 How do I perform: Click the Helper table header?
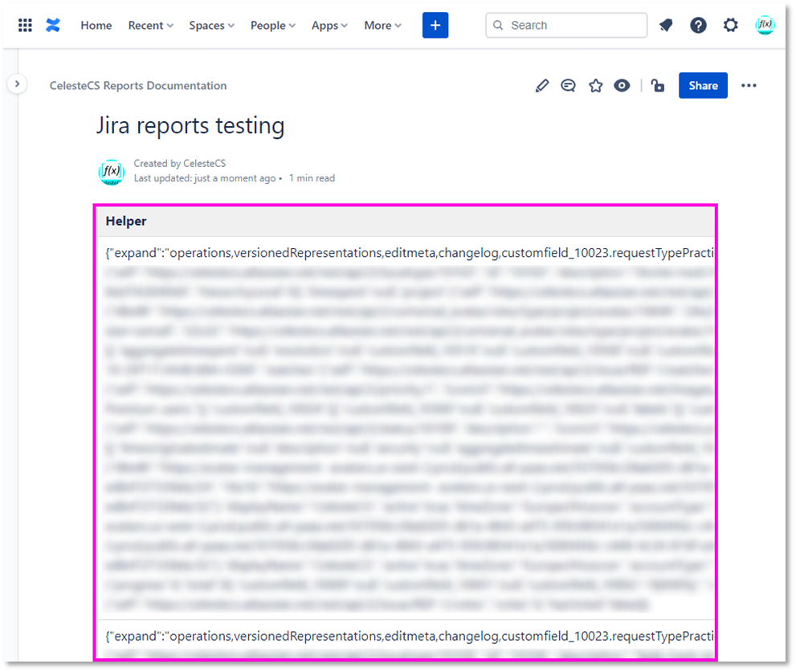tap(405, 222)
